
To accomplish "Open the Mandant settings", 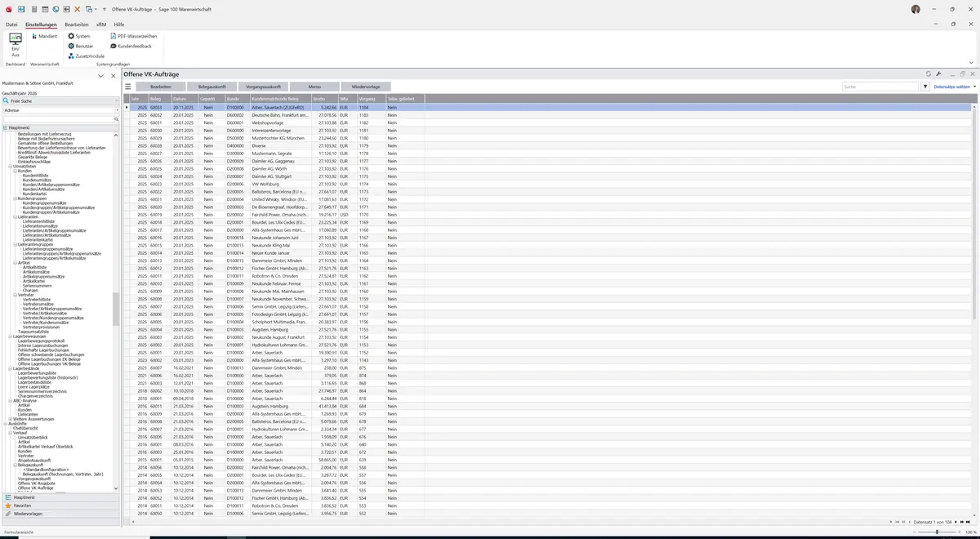I will 43,37.
